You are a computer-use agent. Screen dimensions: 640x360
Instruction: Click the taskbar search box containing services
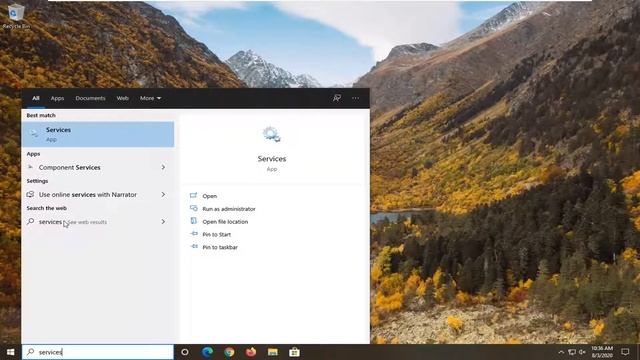pos(98,352)
